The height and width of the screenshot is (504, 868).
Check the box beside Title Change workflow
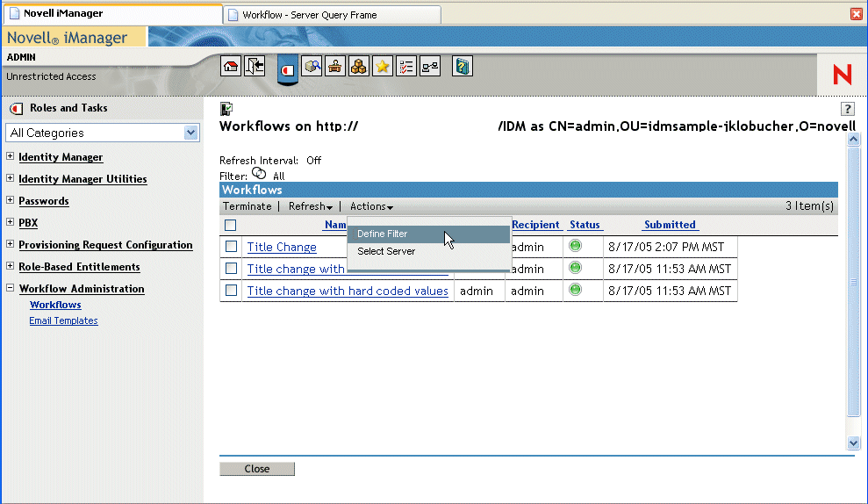pos(231,247)
